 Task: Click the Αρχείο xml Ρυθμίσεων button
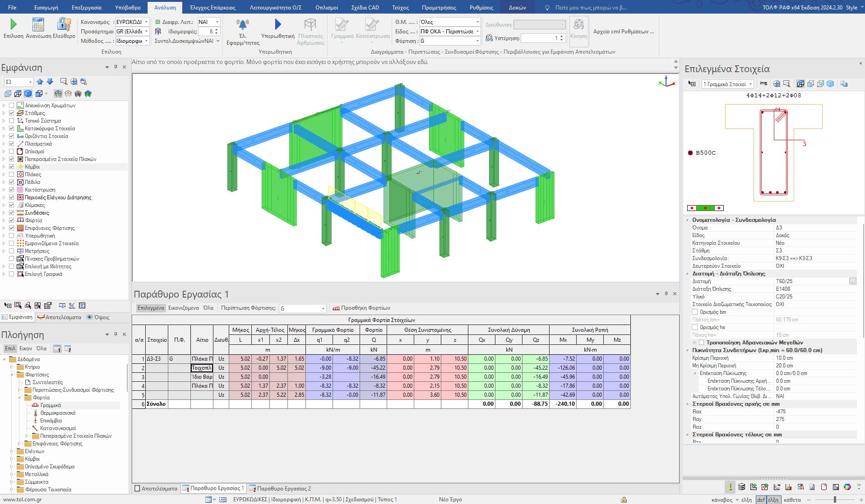click(623, 32)
